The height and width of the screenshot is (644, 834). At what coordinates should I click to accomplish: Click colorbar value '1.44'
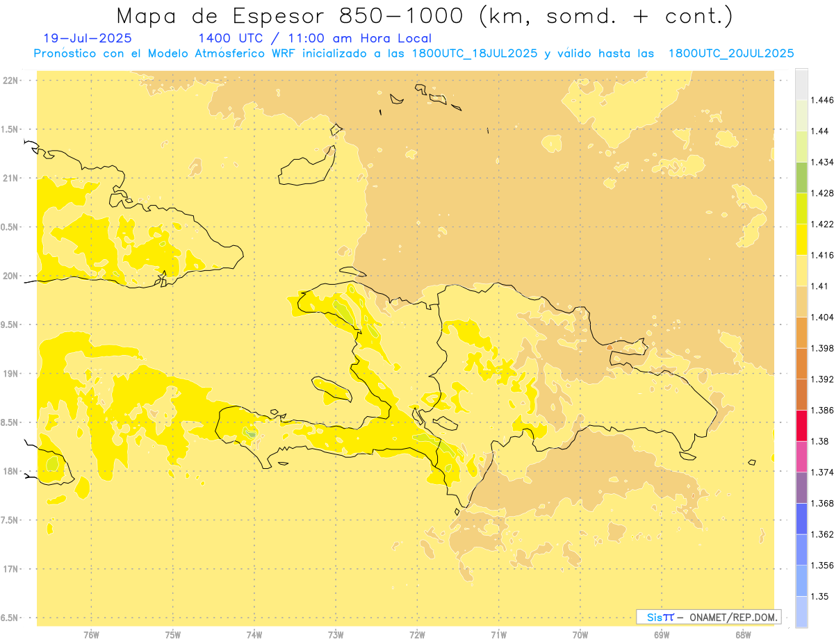[x=820, y=131]
